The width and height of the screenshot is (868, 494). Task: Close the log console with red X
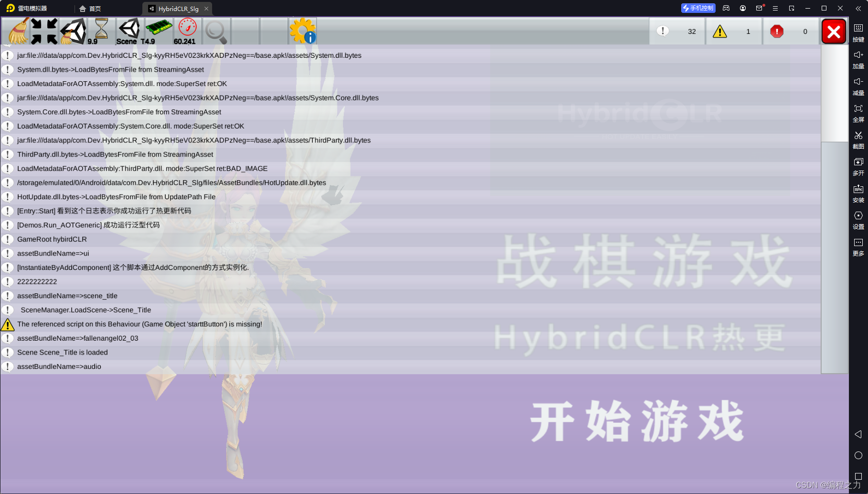(x=834, y=32)
